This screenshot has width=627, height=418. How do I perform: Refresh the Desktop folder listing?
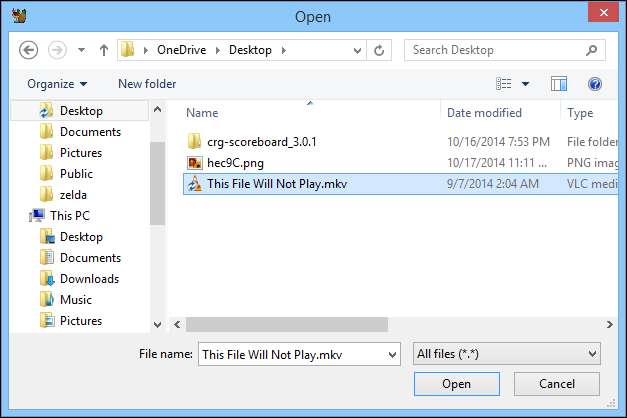(379, 50)
